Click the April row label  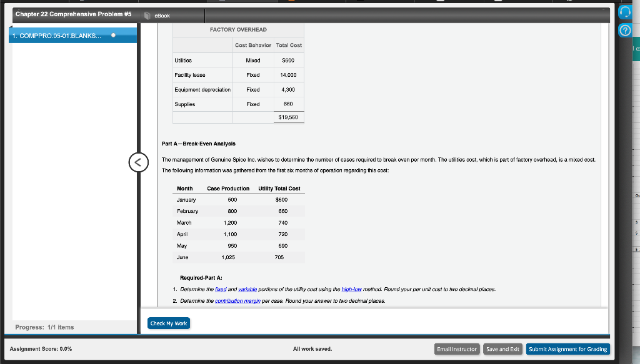click(182, 234)
